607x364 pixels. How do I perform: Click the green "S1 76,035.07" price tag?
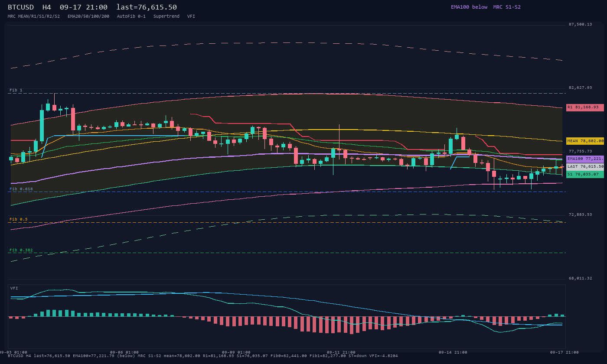click(585, 174)
